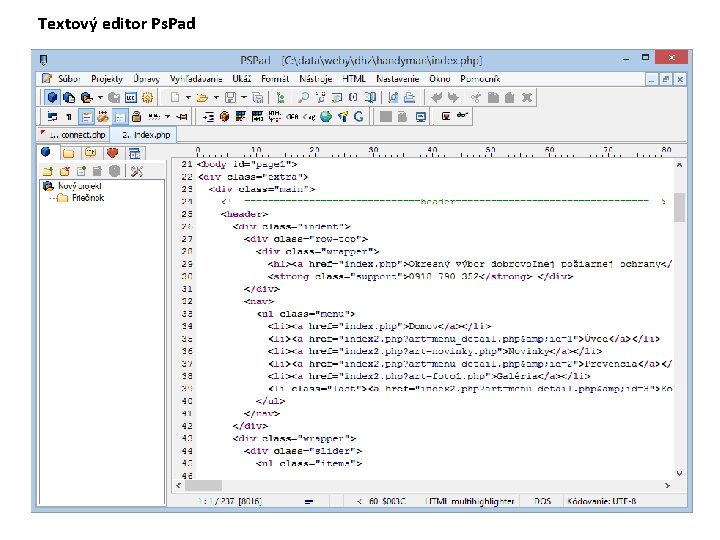Screen dimensions: 720x540
Task: Toggle the highlighted line numbers button
Action: click(86, 117)
